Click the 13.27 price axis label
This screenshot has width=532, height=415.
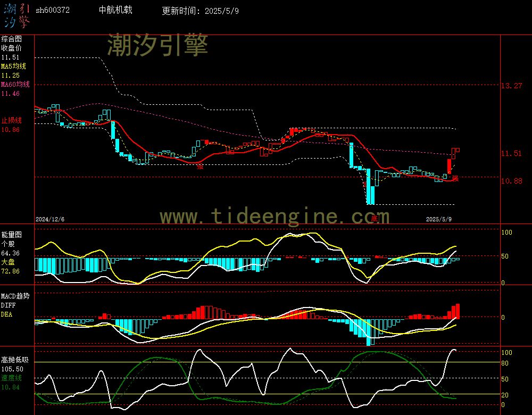point(512,86)
